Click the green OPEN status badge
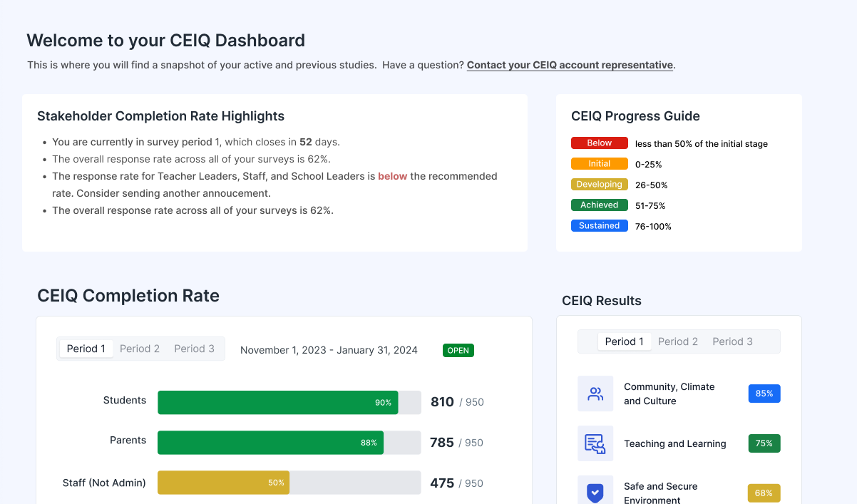This screenshot has height=504, width=857. point(458,350)
